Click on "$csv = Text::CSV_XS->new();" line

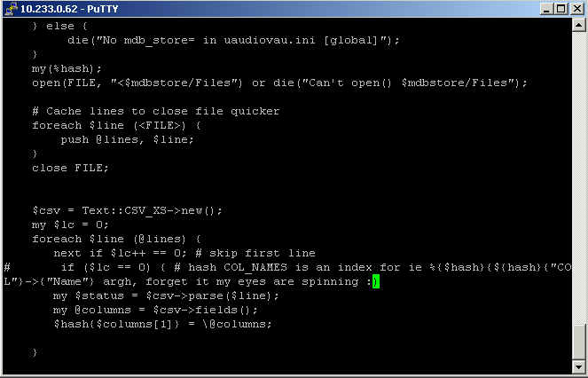click(x=127, y=210)
